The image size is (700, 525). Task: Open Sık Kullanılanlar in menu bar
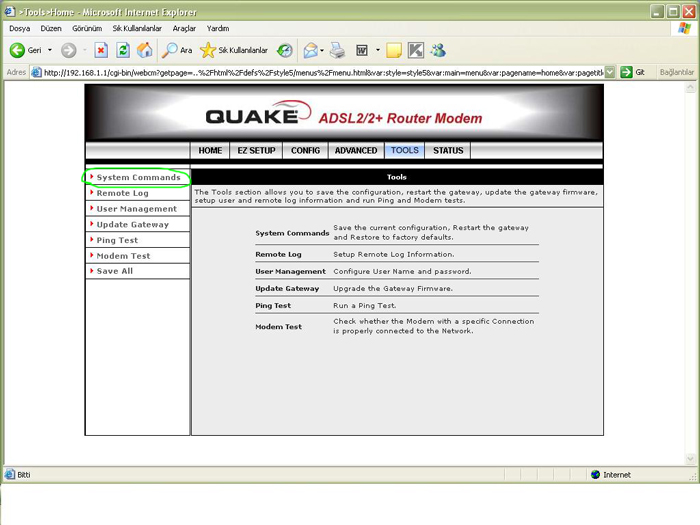pyautogui.click(x=137, y=29)
